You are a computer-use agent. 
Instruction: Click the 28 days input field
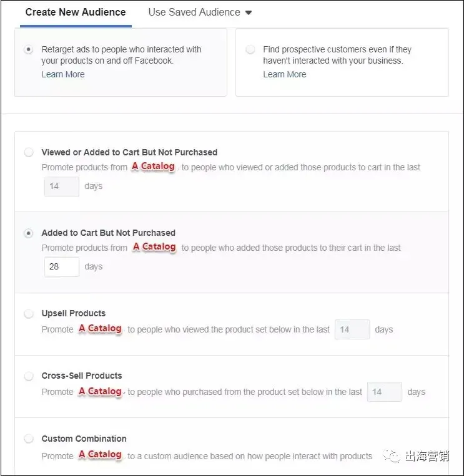(62, 267)
